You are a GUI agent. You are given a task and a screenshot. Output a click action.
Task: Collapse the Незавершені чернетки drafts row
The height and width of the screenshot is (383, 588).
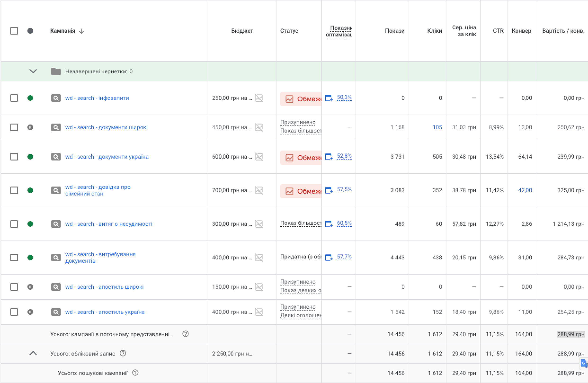pos(33,71)
